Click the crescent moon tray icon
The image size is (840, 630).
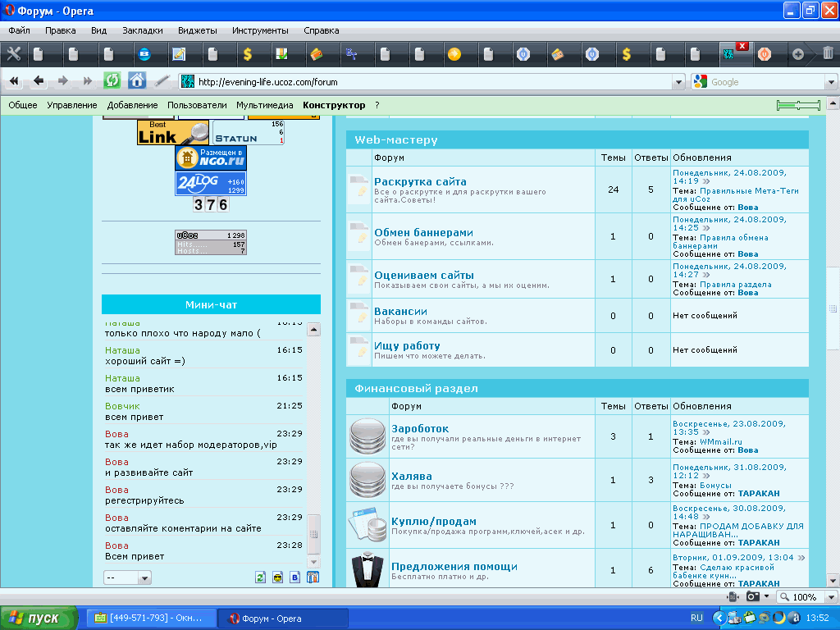click(779, 618)
